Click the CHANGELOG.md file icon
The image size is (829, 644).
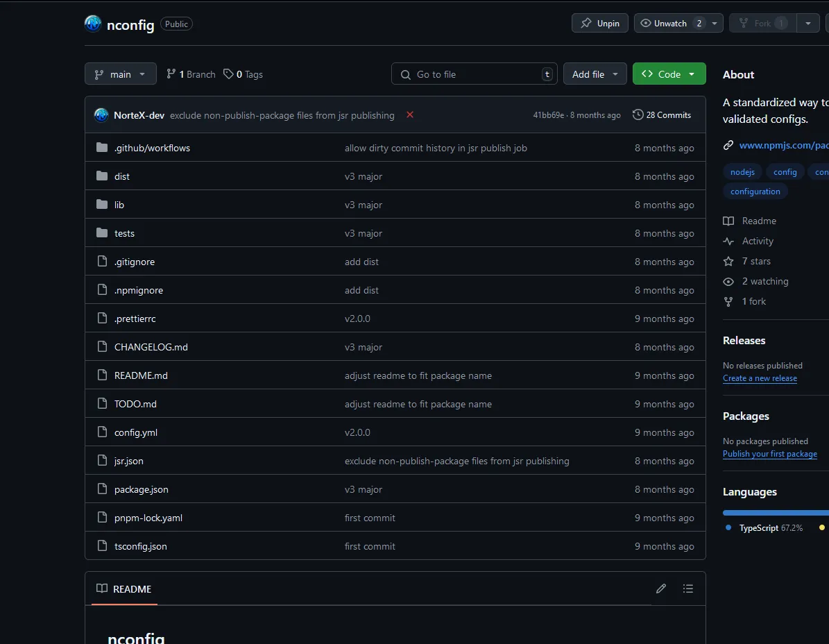[102, 347]
